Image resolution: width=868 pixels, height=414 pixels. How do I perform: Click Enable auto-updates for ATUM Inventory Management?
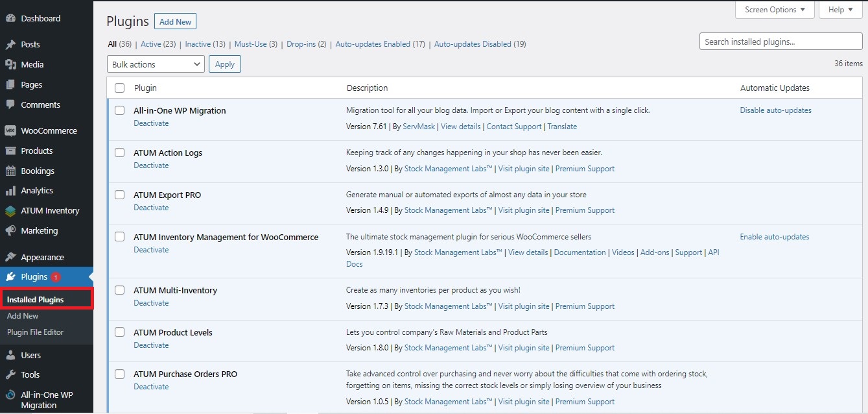pos(775,237)
